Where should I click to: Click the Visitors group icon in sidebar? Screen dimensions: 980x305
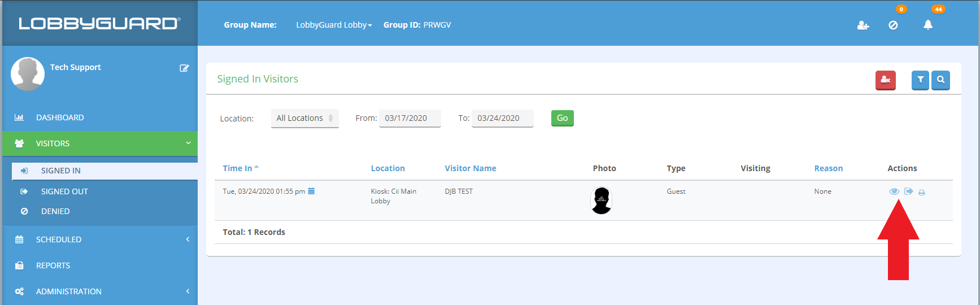click(x=19, y=143)
